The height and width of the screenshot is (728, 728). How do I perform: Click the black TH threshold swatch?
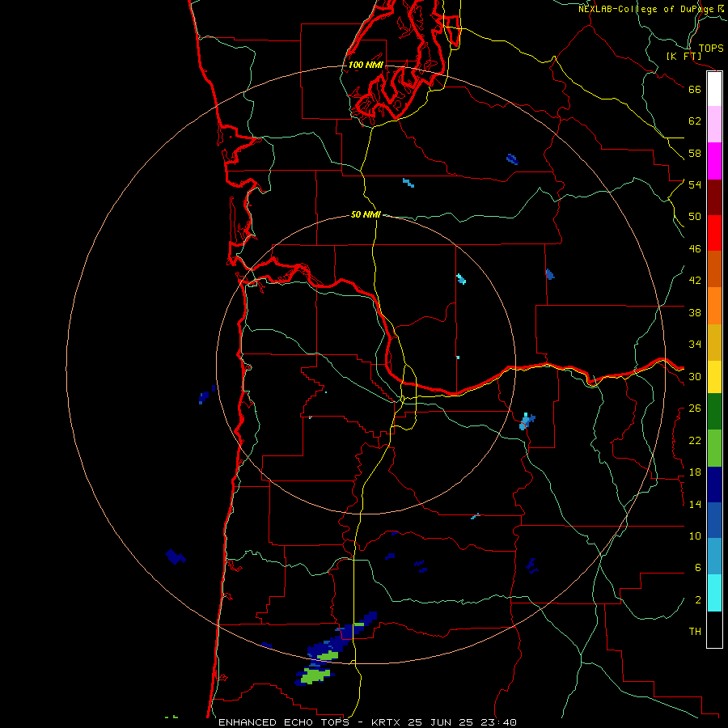click(x=714, y=629)
